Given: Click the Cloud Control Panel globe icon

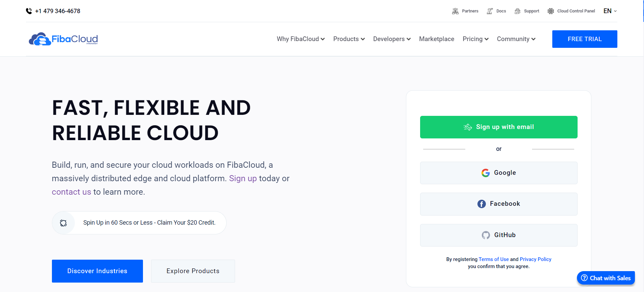Looking at the screenshot, I should 551,11.
